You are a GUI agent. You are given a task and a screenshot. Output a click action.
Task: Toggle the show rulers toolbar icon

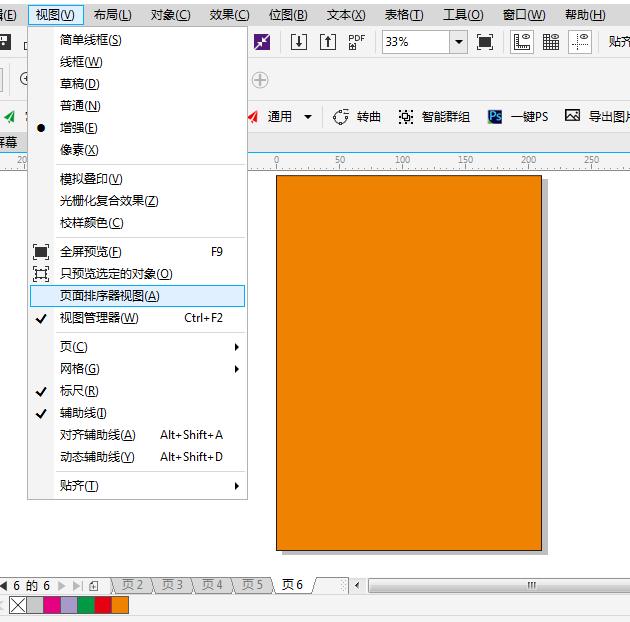522,42
